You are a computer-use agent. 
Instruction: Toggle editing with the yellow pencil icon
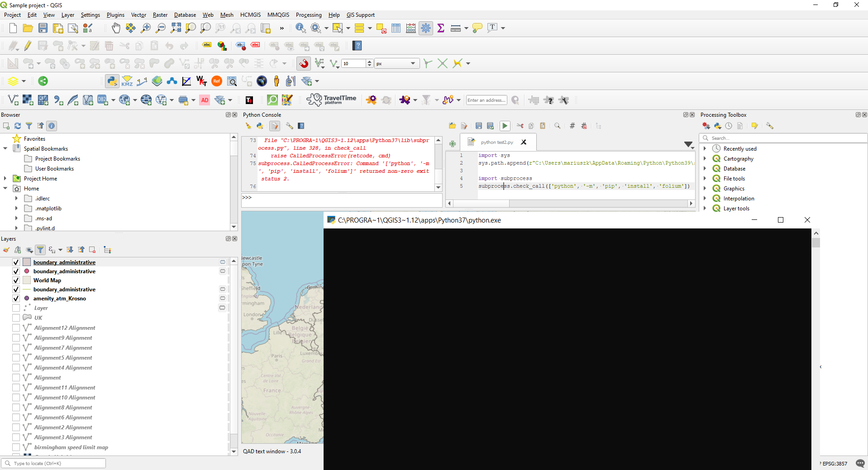pos(28,46)
